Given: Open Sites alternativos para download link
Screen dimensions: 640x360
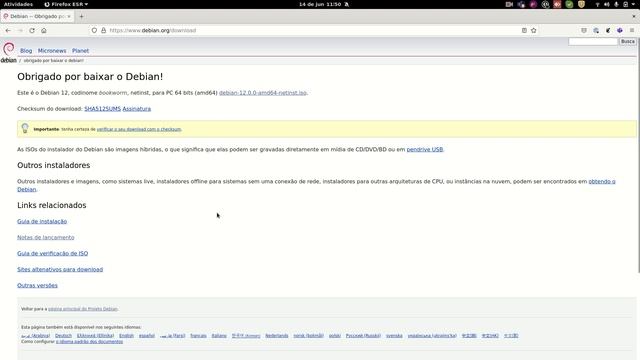Looking at the screenshot, I should 60,269.
